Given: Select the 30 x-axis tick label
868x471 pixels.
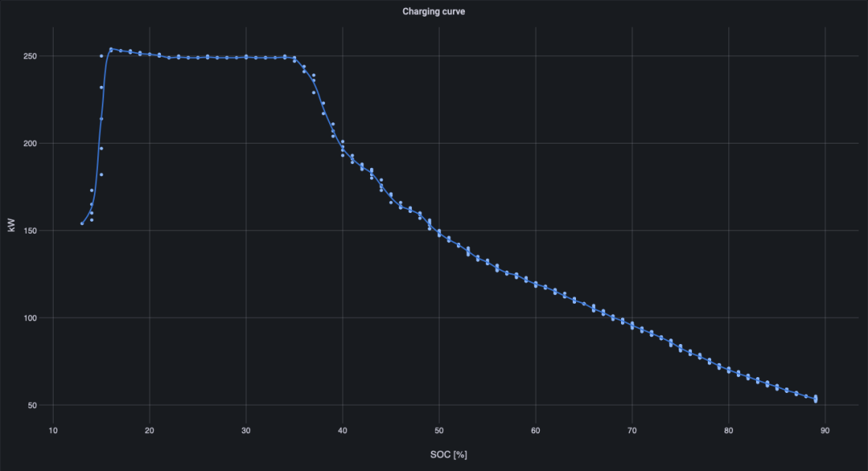Looking at the screenshot, I should [246, 431].
